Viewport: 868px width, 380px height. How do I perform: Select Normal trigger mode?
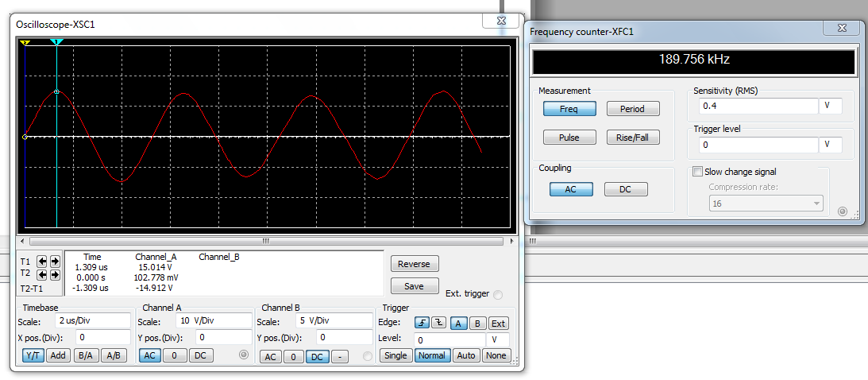(432, 355)
